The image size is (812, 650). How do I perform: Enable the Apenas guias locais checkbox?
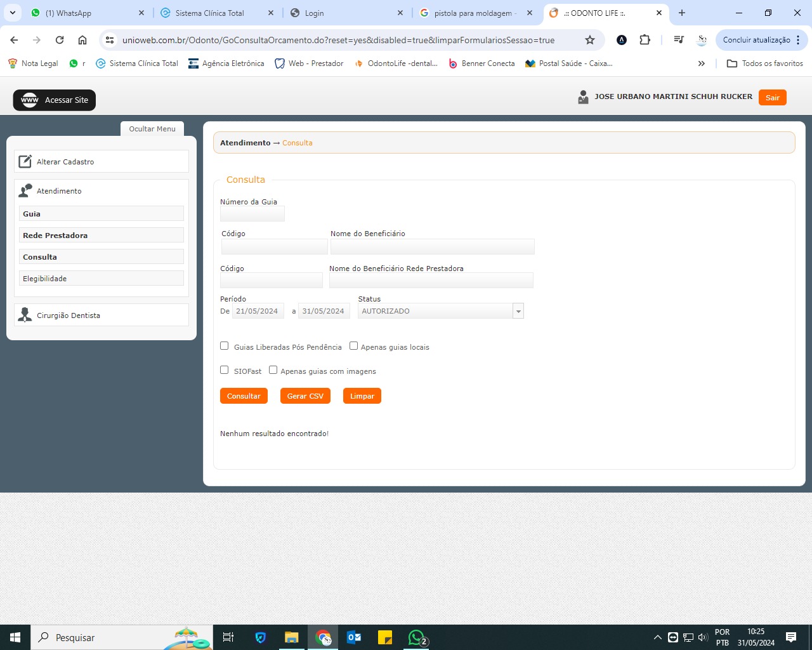[353, 346]
